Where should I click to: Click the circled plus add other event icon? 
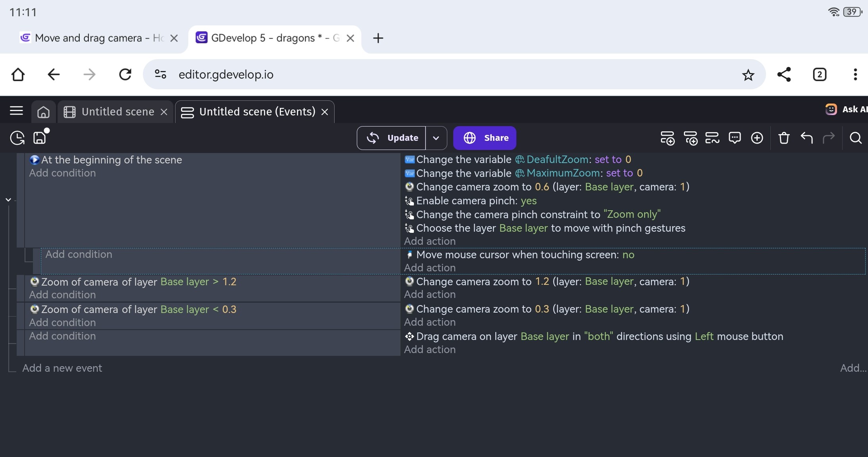tap(757, 138)
